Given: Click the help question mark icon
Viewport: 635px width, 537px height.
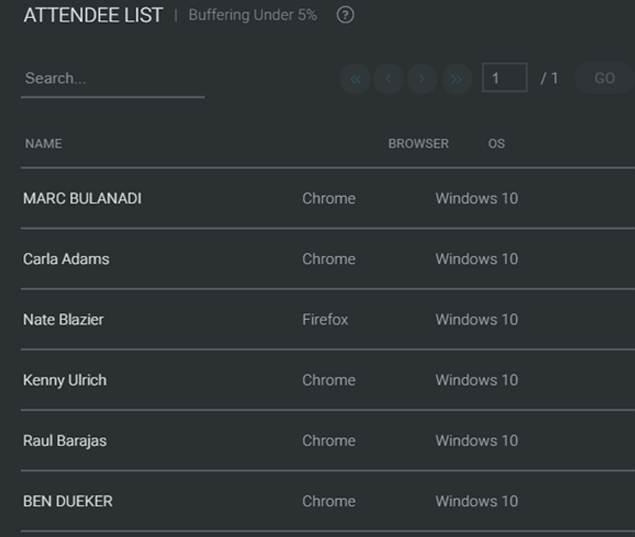Looking at the screenshot, I should click(345, 15).
